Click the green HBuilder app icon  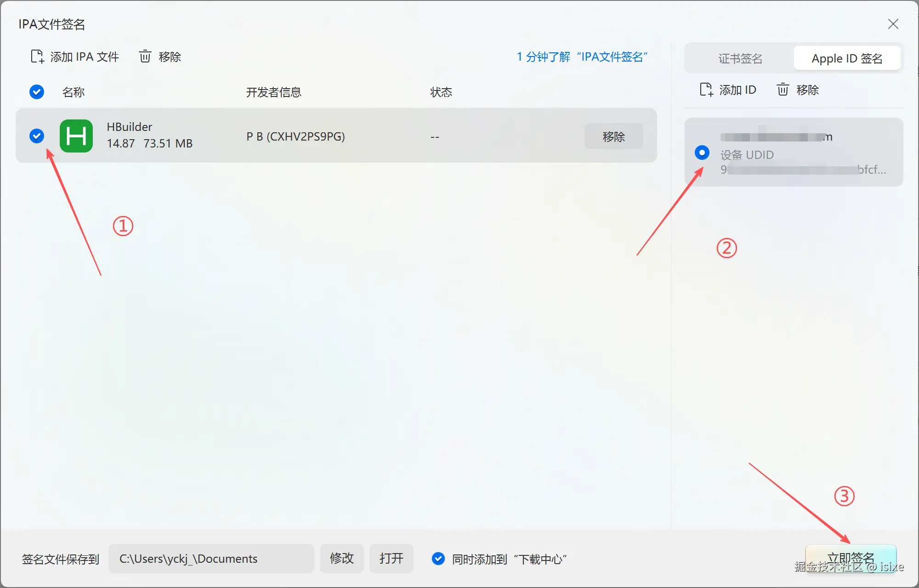(76, 136)
